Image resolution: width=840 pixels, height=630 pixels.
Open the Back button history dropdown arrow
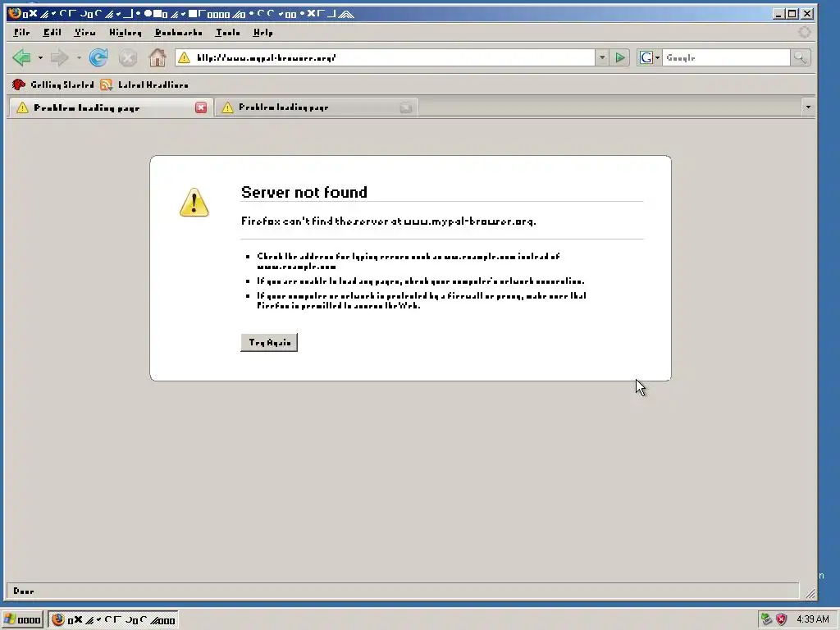click(40, 57)
